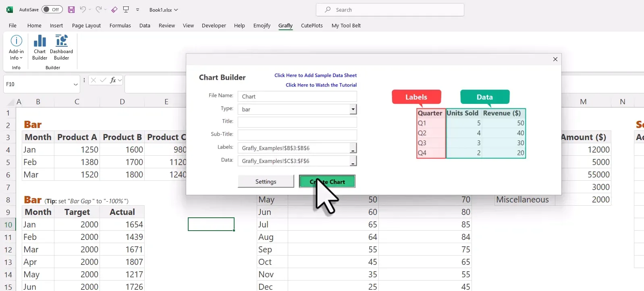
Task: Open the Developer tab
Action: pos(214,25)
